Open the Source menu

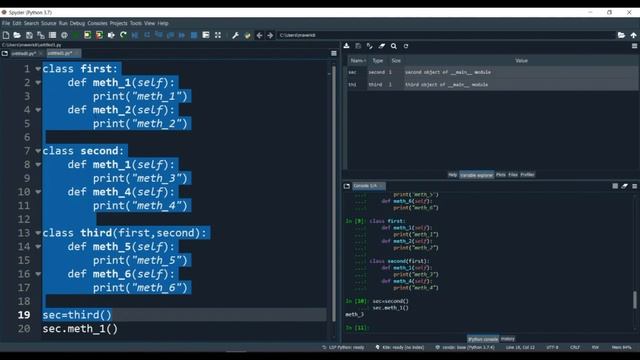[x=49, y=23]
